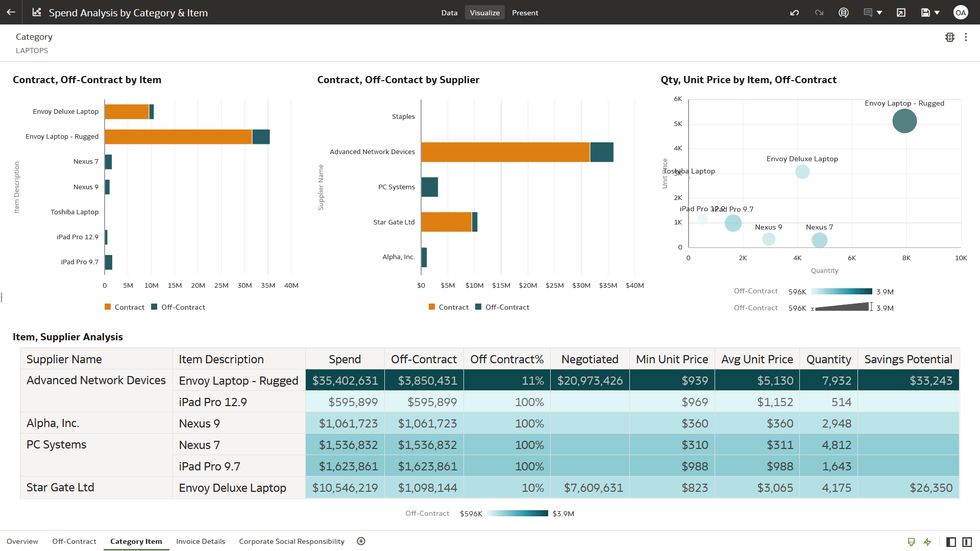Screen dimensions: 980x551
Task: Click the Redo icon in the top toolbar
Action: [x=819, y=12]
